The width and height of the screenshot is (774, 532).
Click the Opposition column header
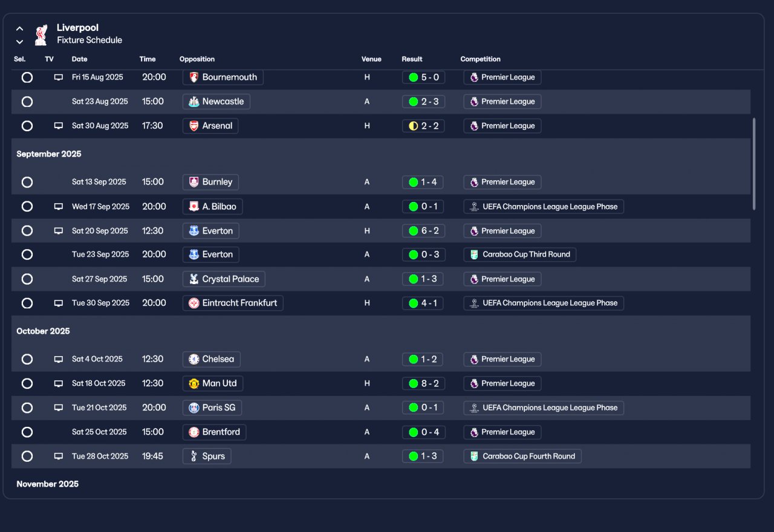pyautogui.click(x=197, y=59)
